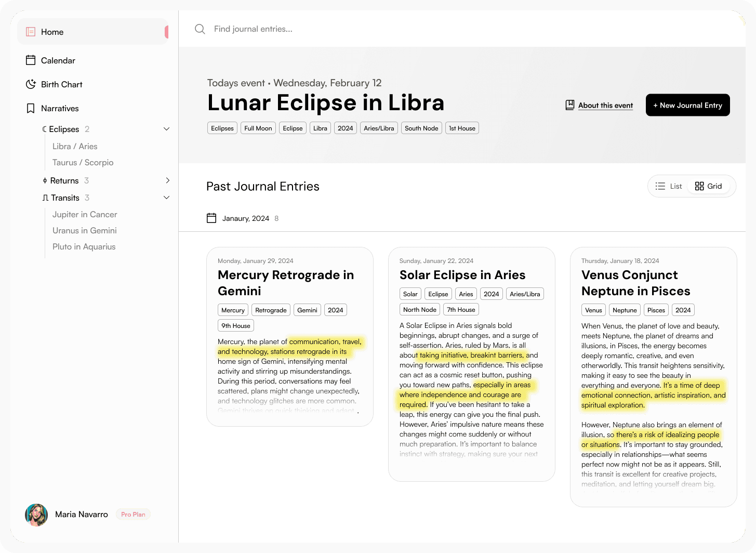Image resolution: width=756 pixels, height=553 pixels.
Task: Click the Gemini tag on Mercury entry
Action: click(307, 310)
